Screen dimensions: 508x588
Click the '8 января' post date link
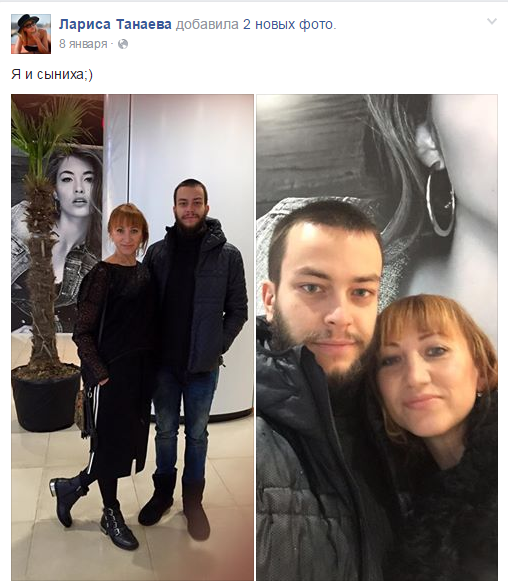83,44
